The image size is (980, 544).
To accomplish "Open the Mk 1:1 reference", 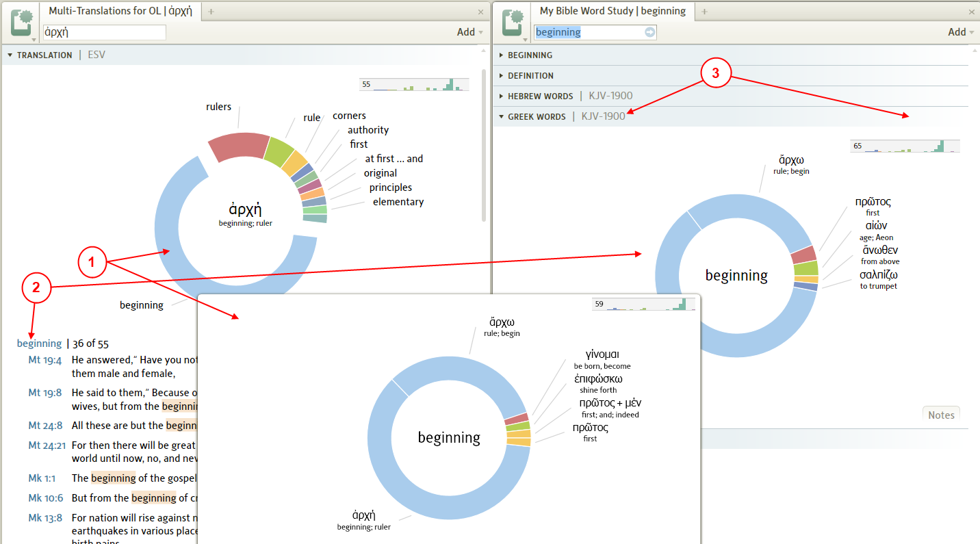I will tap(42, 478).
